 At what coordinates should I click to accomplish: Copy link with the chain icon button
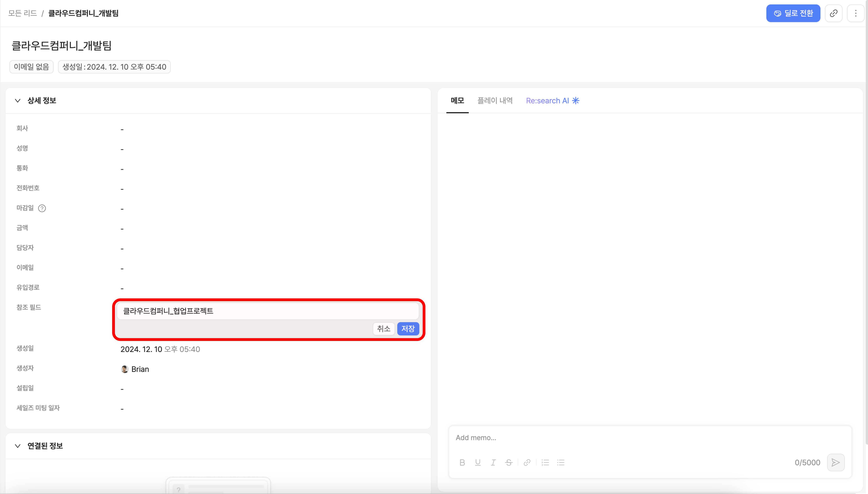click(833, 13)
